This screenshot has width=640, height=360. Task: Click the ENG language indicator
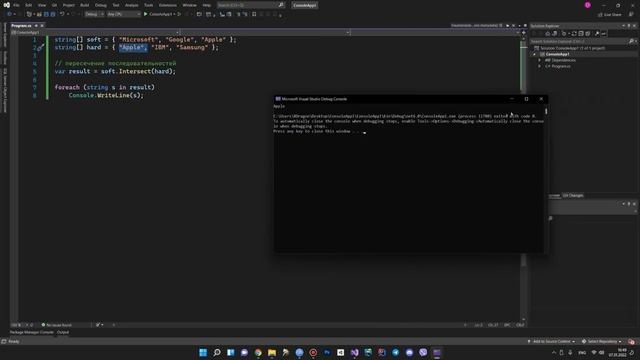click(x=582, y=353)
